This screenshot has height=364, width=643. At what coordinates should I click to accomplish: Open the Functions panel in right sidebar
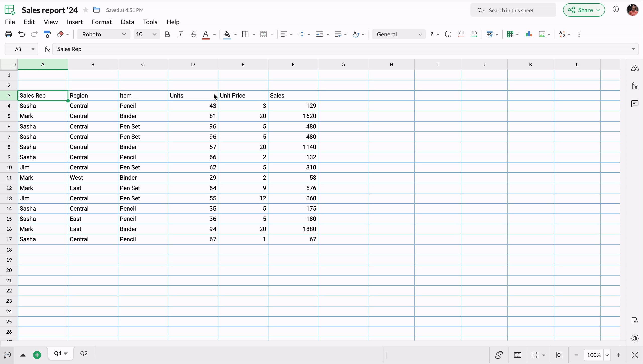coord(634,86)
